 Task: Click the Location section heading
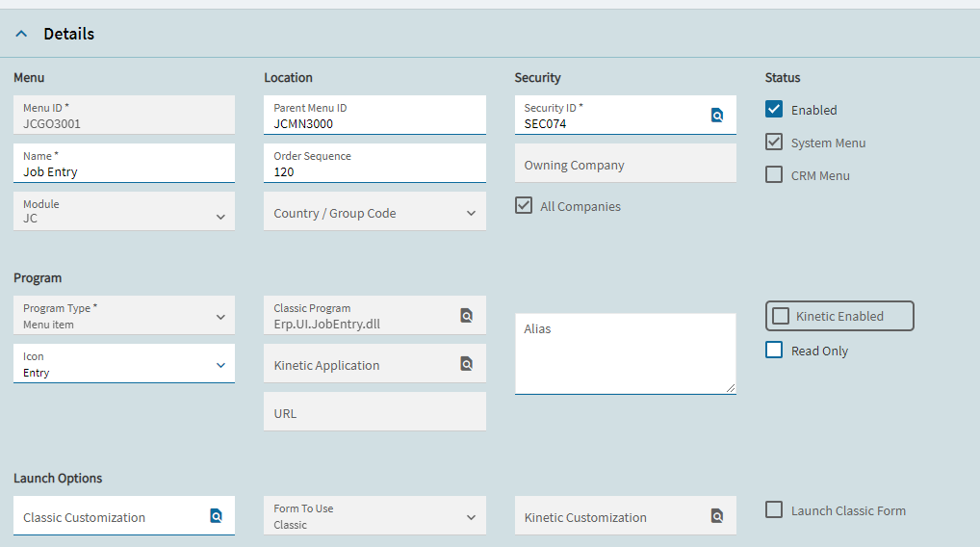click(288, 77)
